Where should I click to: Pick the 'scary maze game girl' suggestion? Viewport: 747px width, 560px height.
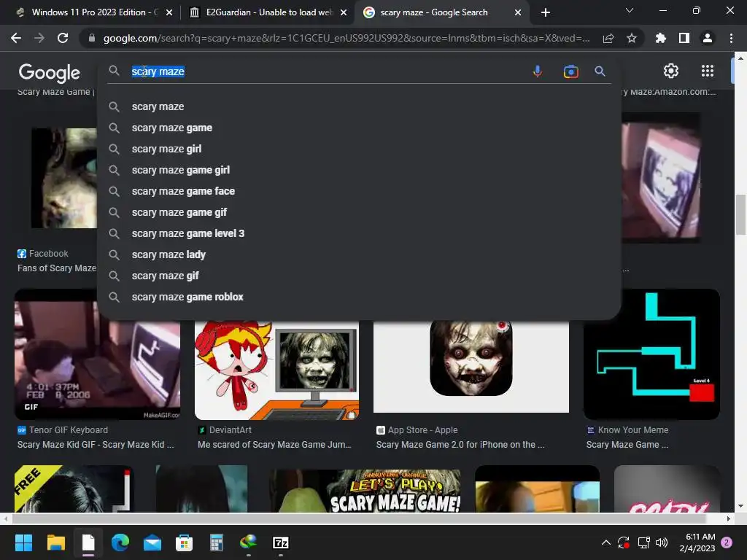(x=359, y=170)
